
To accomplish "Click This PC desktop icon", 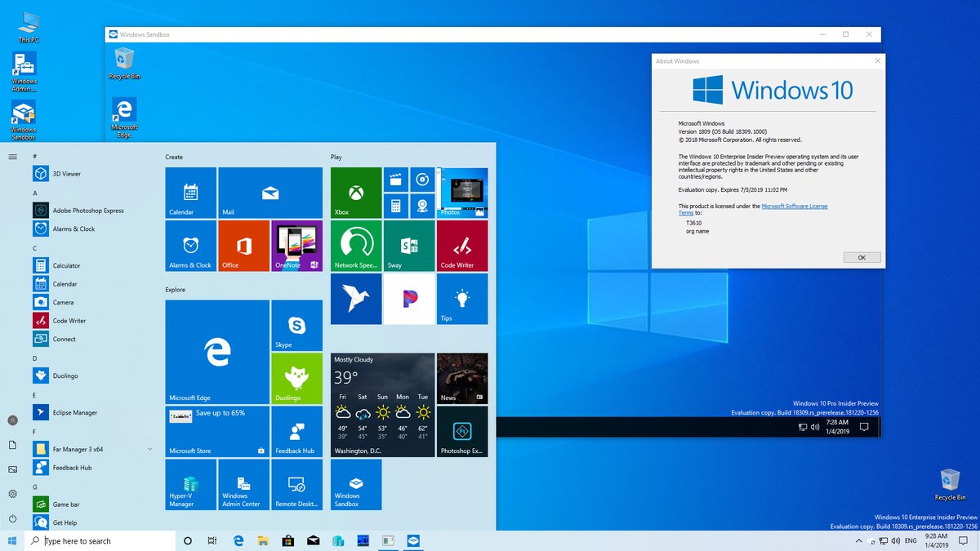I will pyautogui.click(x=29, y=26).
